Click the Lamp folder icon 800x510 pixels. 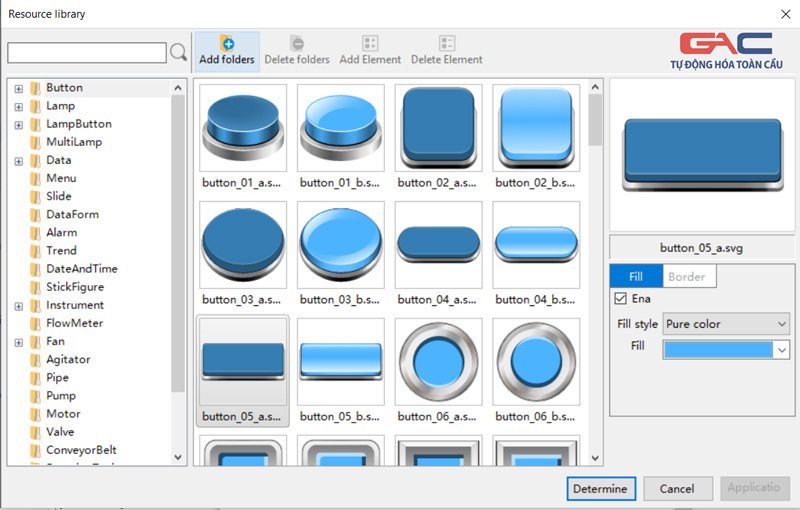tap(35, 106)
